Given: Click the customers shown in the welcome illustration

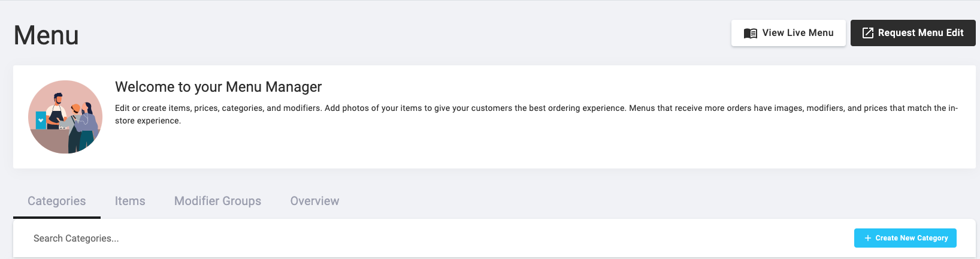Looking at the screenshot, I should point(82,127).
